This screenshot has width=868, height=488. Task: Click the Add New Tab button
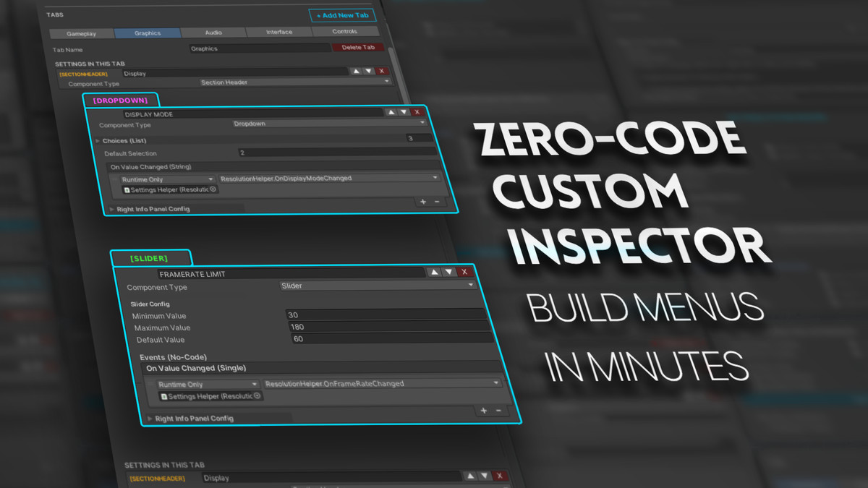point(341,15)
